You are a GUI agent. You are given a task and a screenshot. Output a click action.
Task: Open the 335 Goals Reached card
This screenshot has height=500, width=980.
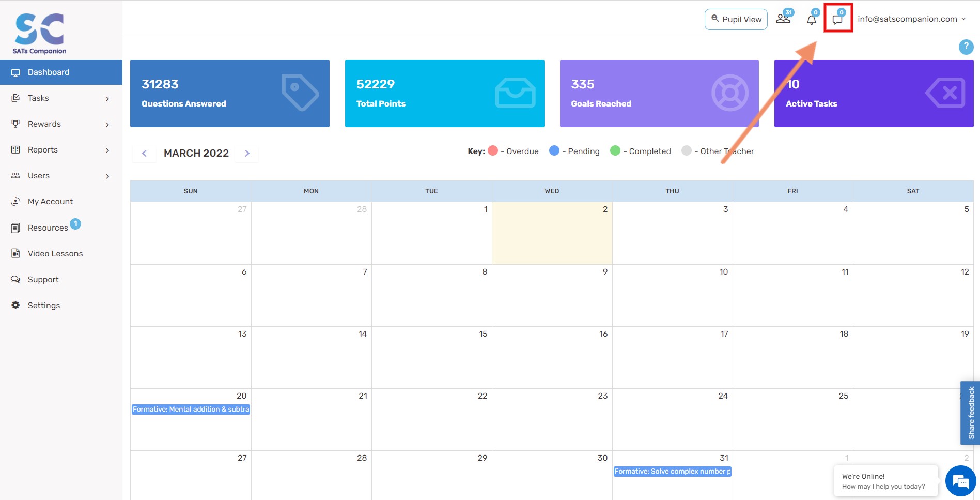coord(659,94)
